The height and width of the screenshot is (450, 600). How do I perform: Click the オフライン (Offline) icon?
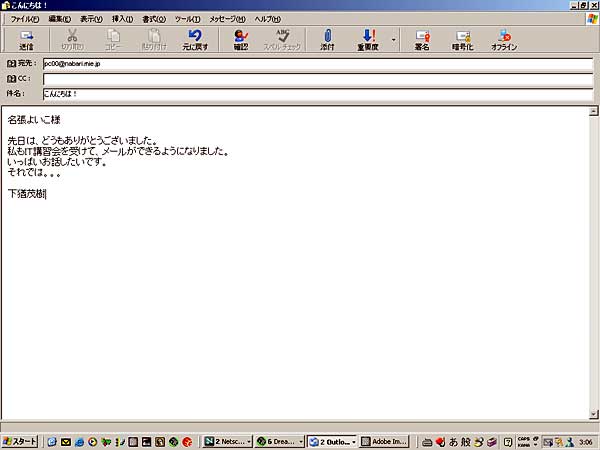504,40
